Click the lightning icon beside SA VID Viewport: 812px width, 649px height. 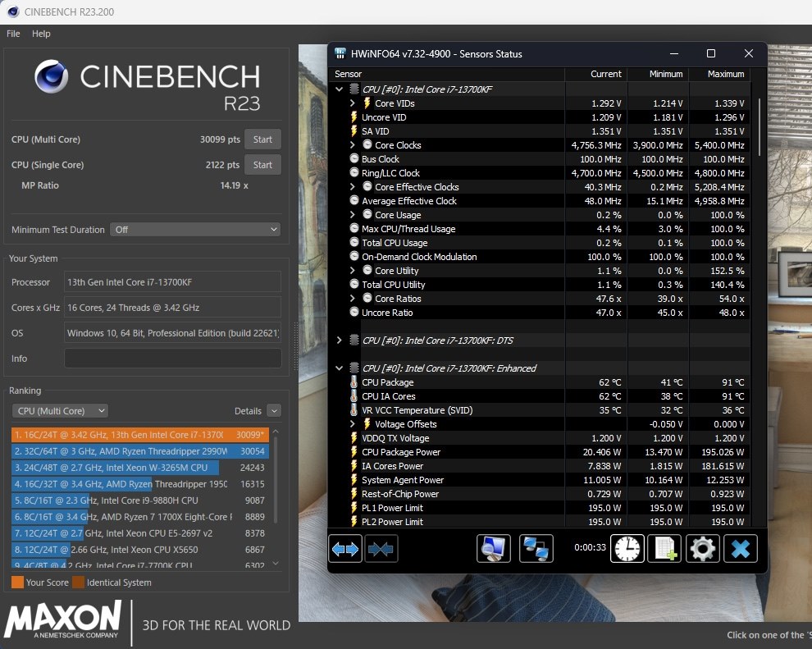coord(354,131)
